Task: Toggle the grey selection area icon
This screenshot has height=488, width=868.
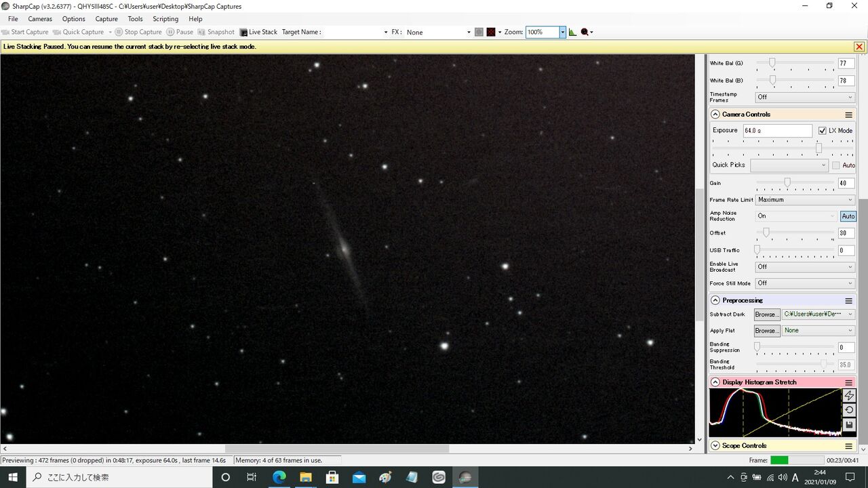Action: coord(479,32)
